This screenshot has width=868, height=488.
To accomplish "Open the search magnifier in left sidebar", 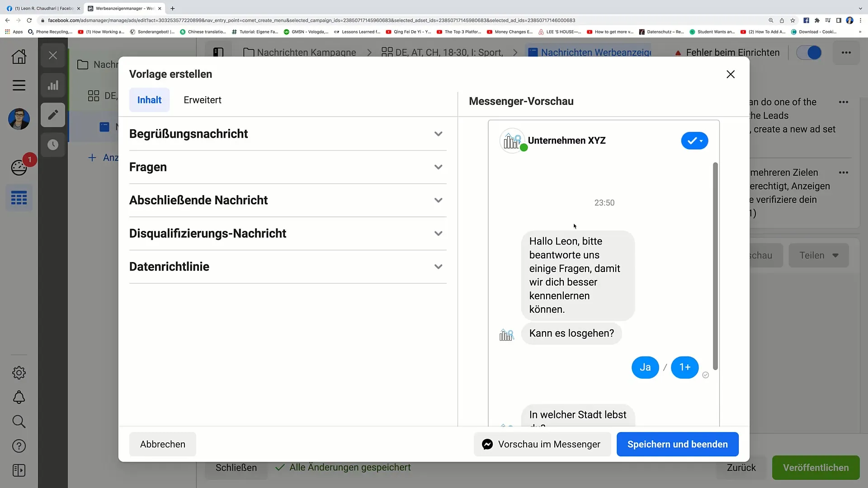I will 19,422.
